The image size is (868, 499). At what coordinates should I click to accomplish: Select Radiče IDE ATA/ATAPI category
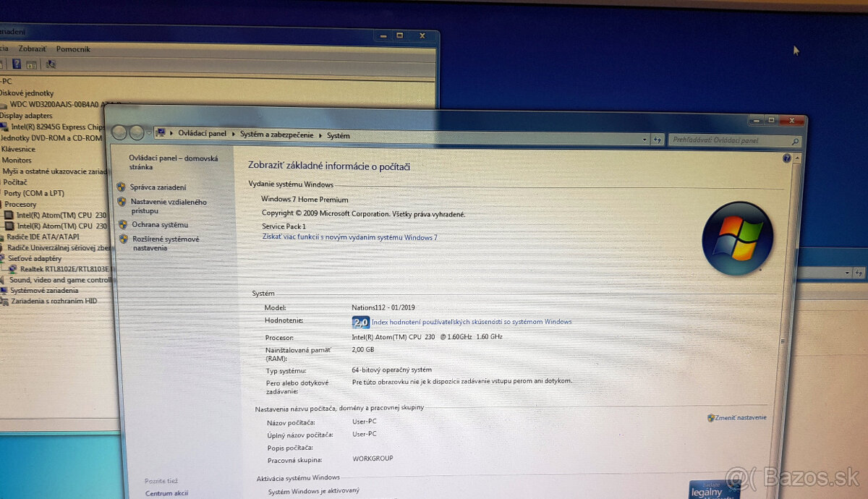[43, 236]
